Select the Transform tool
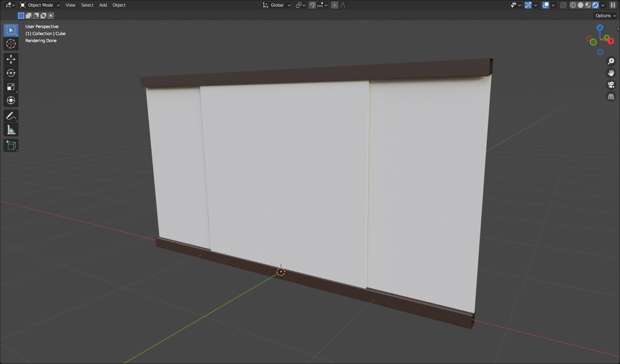620x364 pixels. pos(11,100)
